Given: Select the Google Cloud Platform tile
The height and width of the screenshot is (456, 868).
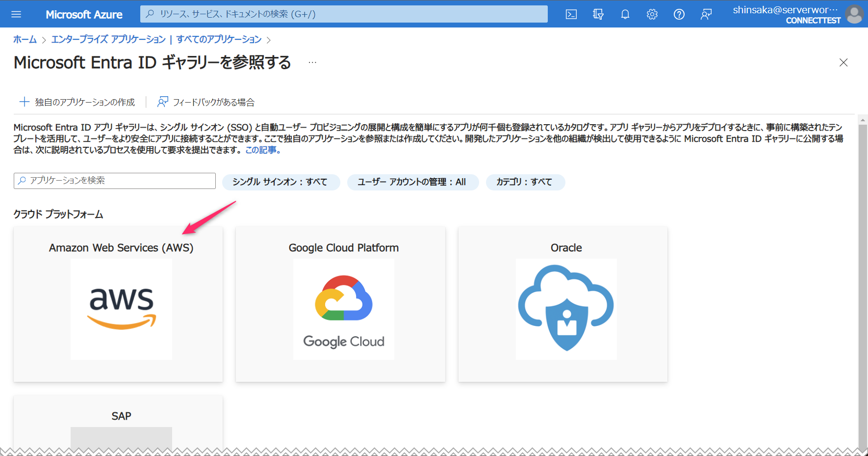Looking at the screenshot, I should [x=340, y=304].
